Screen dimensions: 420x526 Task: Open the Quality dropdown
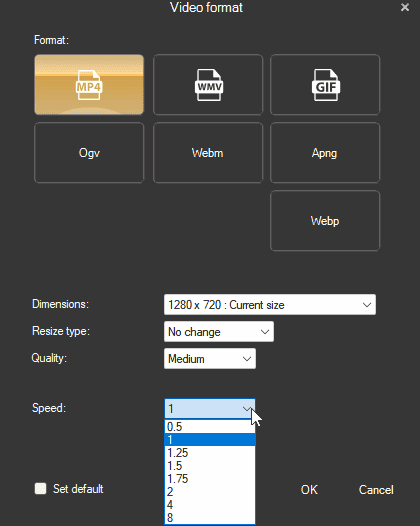coord(210,359)
